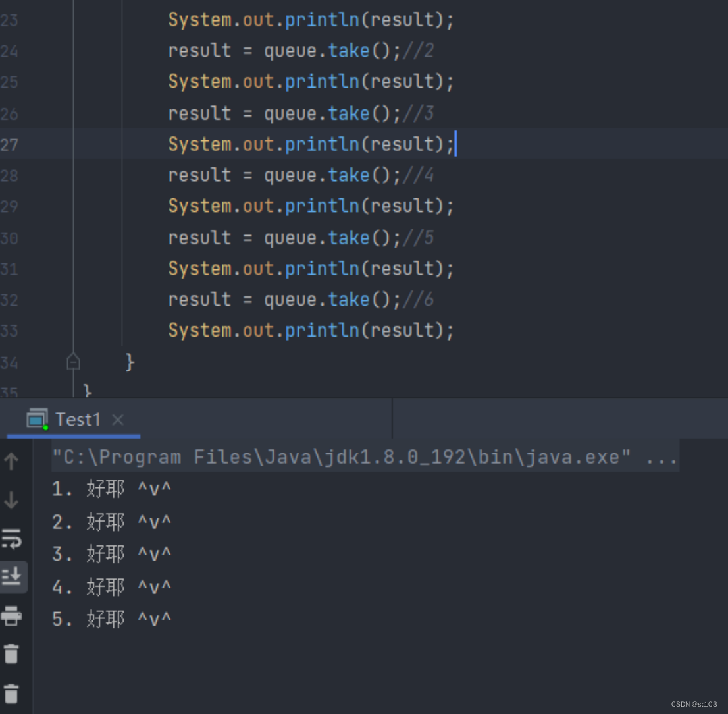The image size is (728, 714).
Task: Click println on line 25
Action: point(322,82)
